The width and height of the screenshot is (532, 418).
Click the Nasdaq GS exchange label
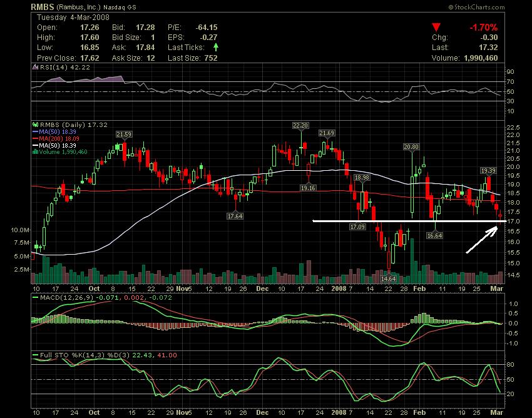click(120, 7)
